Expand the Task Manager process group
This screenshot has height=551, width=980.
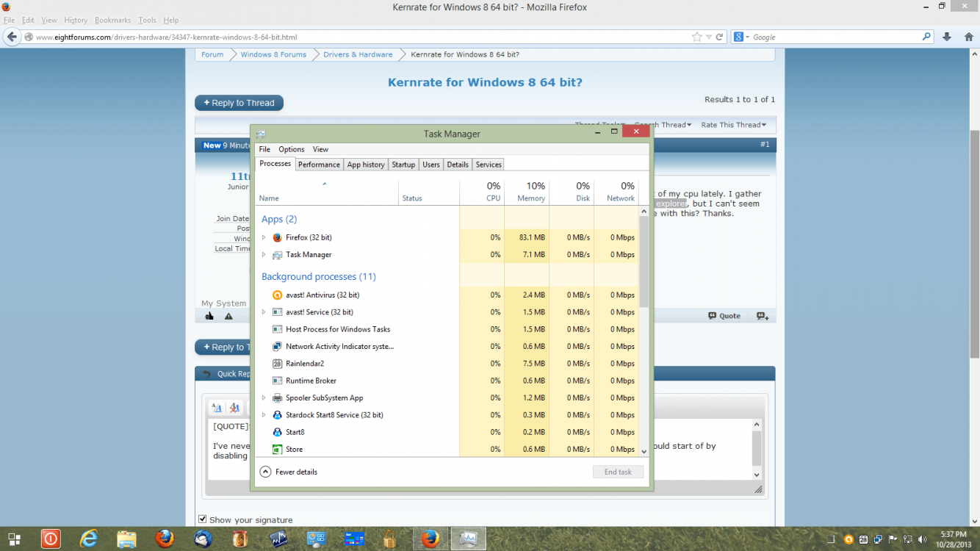pyautogui.click(x=264, y=255)
